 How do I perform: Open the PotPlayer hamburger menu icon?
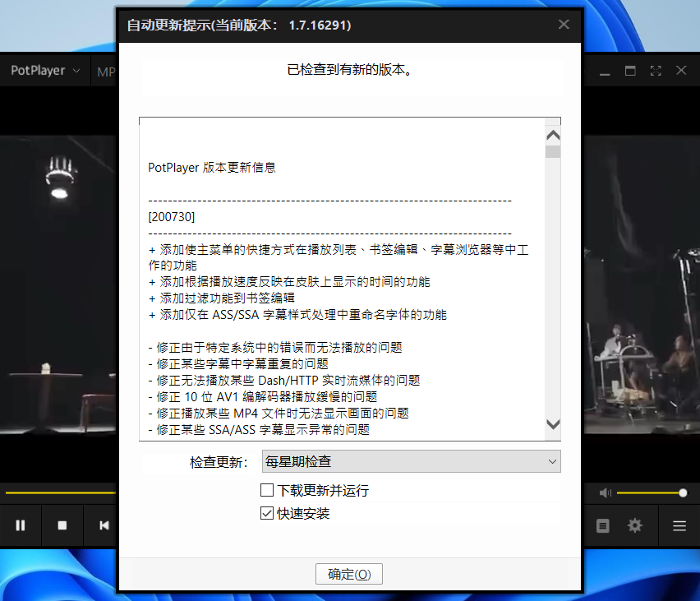click(679, 526)
